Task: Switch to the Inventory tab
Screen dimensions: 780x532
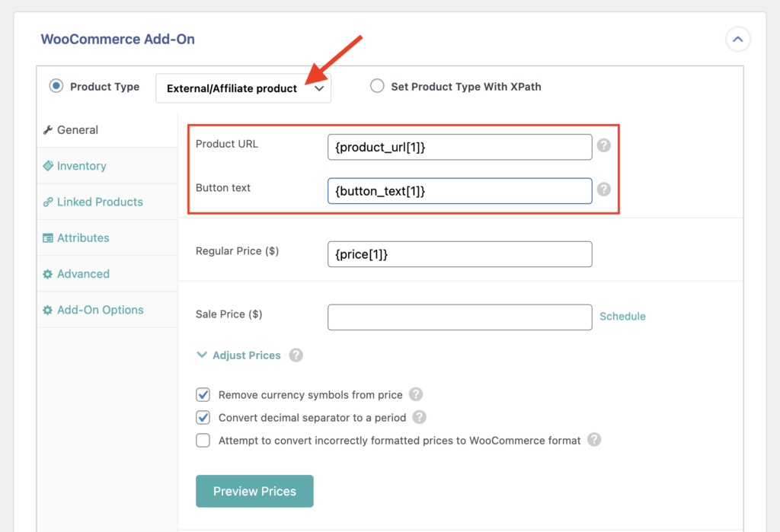Action: click(81, 165)
